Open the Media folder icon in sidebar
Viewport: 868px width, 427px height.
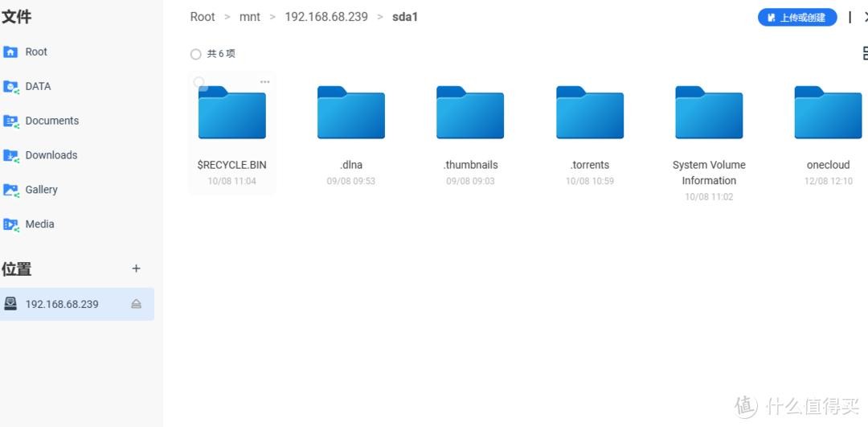click(10, 225)
